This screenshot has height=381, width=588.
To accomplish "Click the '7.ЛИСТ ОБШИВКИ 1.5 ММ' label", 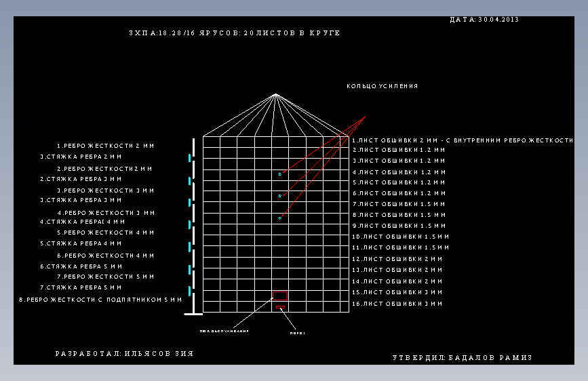I will [399, 204].
